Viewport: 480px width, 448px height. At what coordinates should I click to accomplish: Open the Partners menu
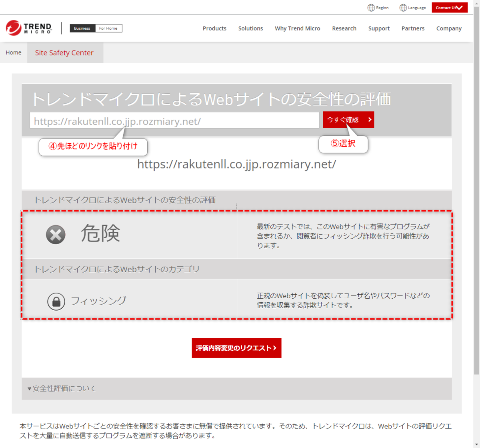(413, 28)
